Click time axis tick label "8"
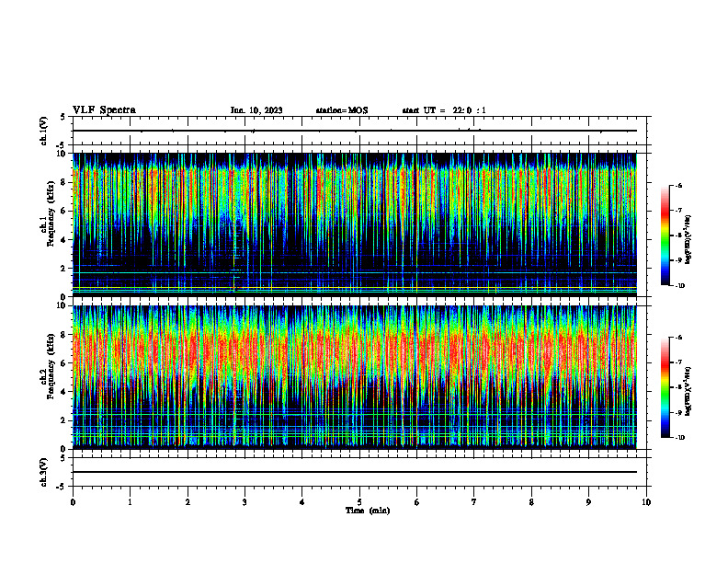Image resolution: width=728 pixels, height=563 pixels. coord(531,502)
